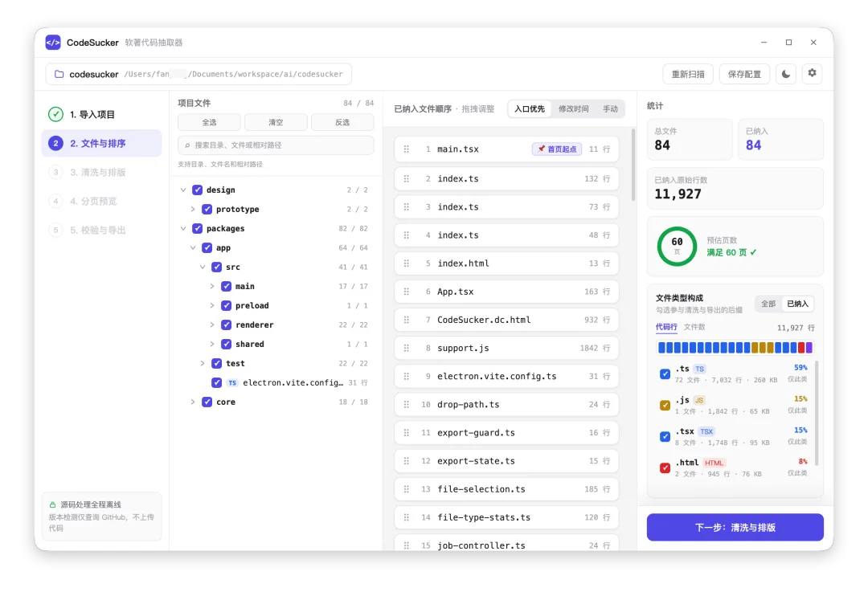This screenshot has width=868, height=592.
Task: Click the file type composition color bar
Action: [x=735, y=348]
